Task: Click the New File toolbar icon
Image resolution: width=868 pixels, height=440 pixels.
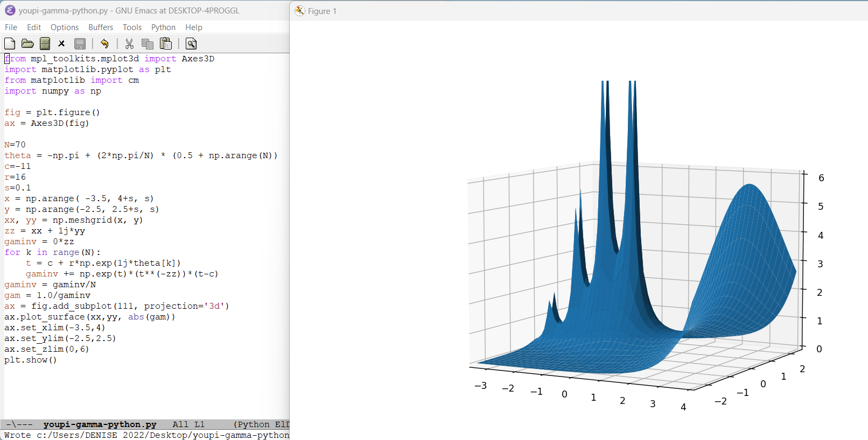Action: (10, 44)
